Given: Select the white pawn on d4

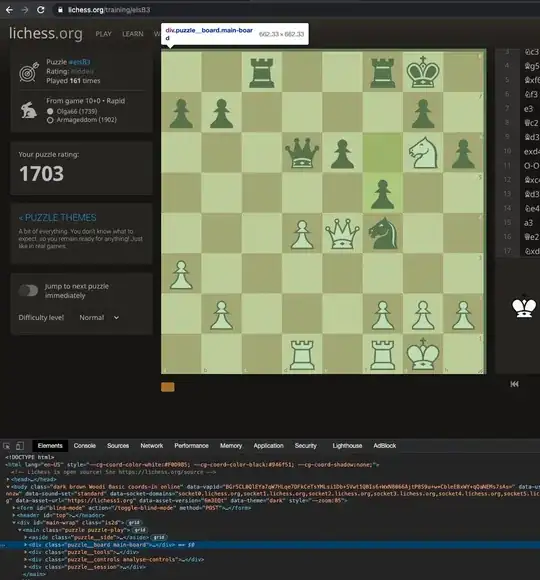Looking at the screenshot, I should pyautogui.click(x=302, y=235).
